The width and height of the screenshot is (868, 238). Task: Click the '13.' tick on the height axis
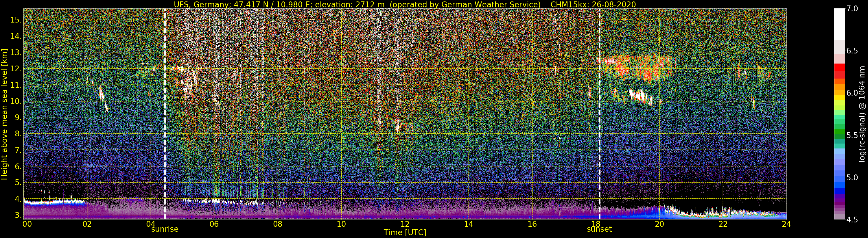point(16,53)
